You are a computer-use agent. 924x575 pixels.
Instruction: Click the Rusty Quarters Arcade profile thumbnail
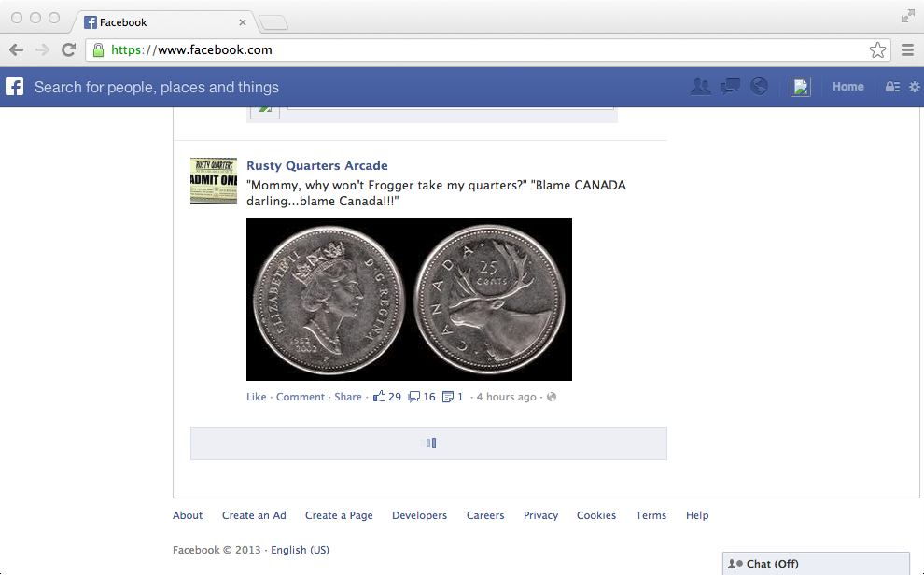[x=214, y=181]
